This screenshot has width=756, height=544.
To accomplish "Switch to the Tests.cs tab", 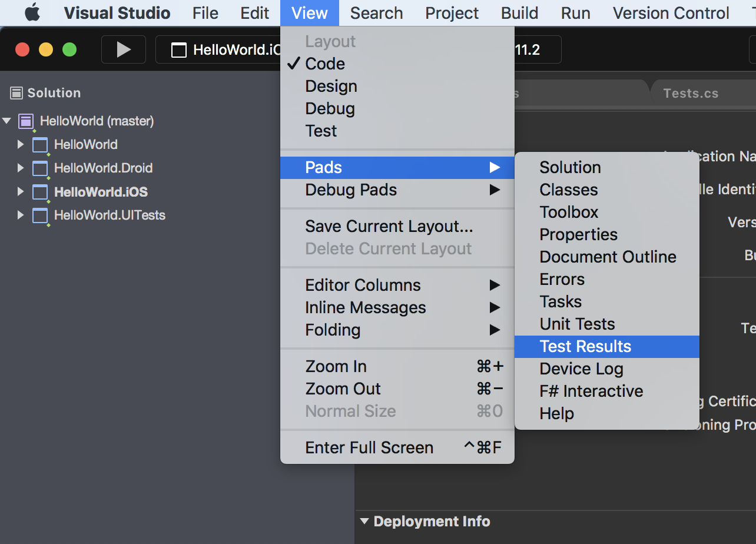I will (690, 93).
